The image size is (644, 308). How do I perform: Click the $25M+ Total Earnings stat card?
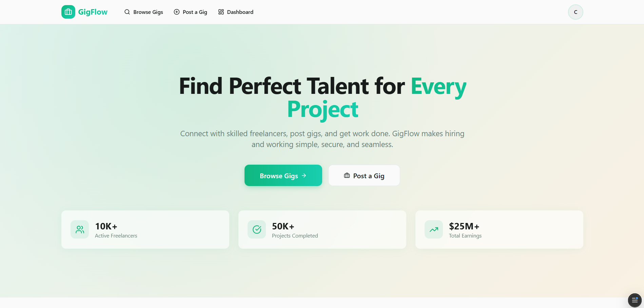(499, 229)
